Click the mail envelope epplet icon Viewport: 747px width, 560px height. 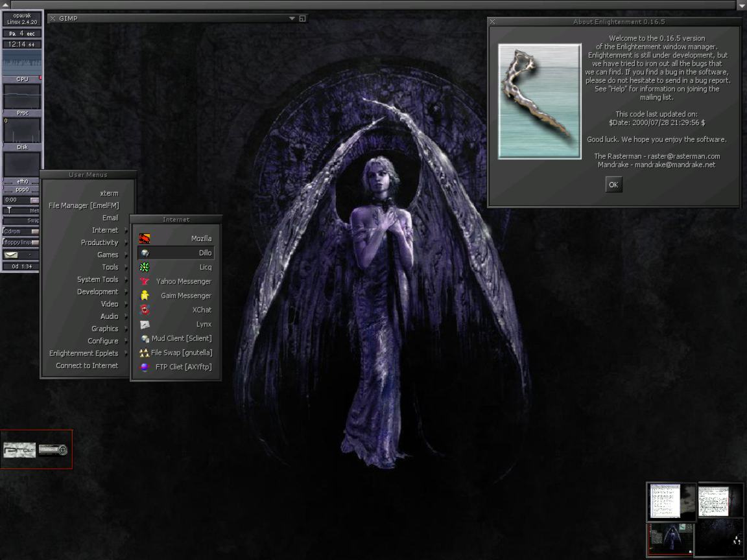10,255
